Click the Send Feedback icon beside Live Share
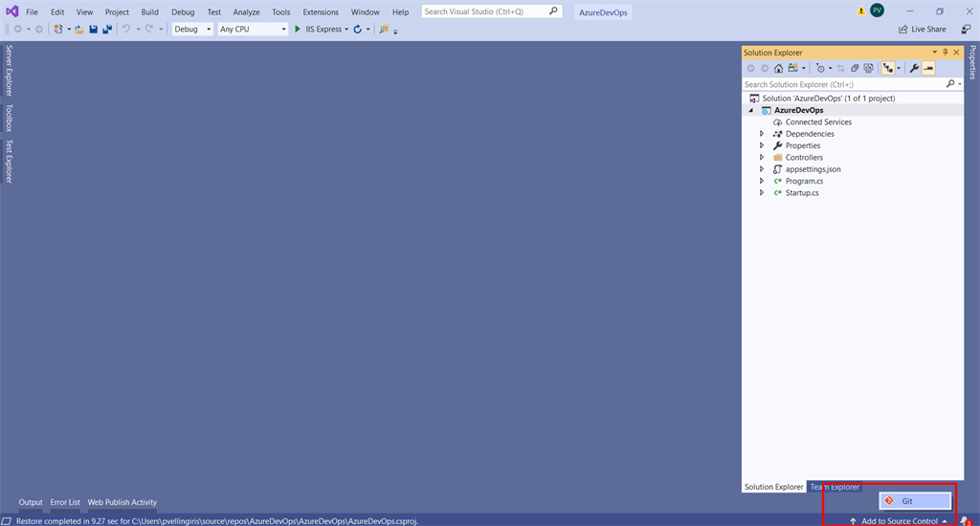 tap(967, 30)
